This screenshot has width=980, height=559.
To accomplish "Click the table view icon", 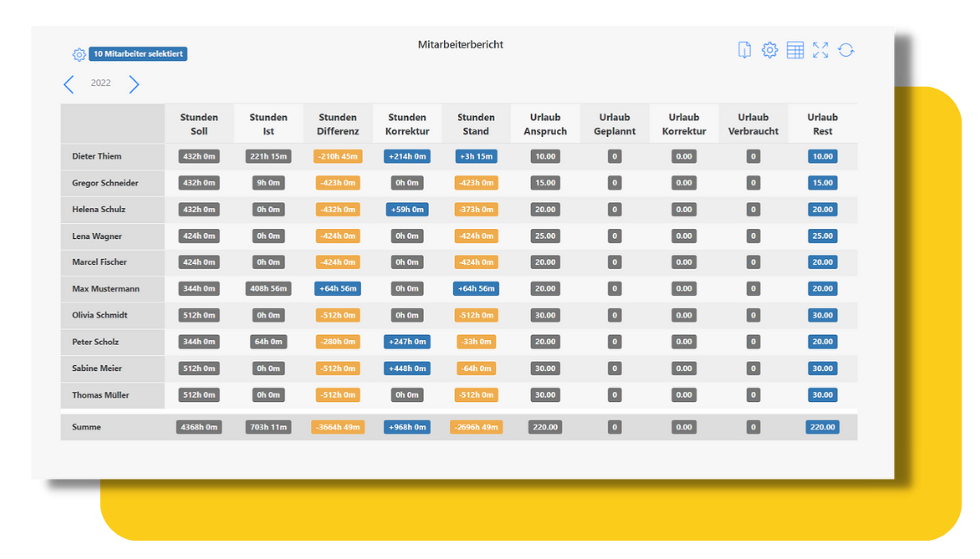I will 795,50.
